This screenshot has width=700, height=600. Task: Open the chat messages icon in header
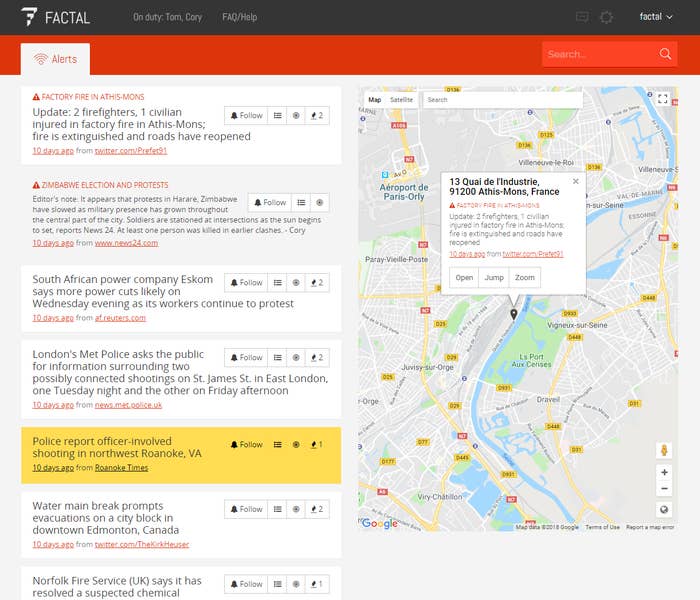[582, 17]
